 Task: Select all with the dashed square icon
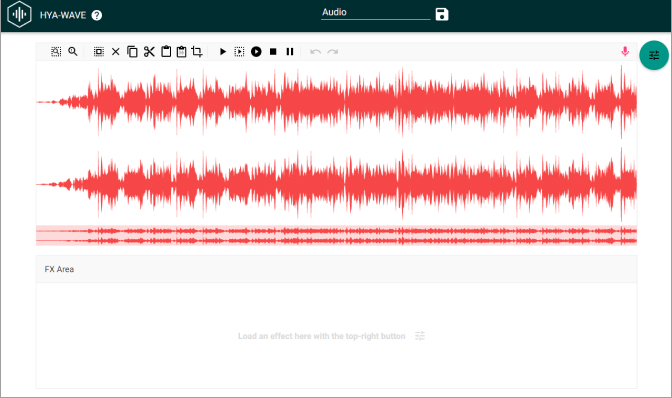(x=99, y=52)
